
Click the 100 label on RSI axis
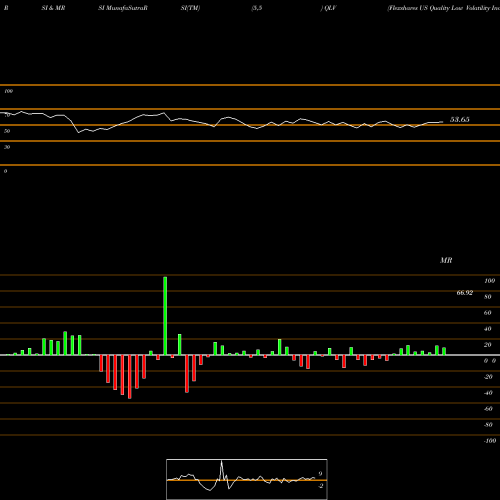click(x=9, y=91)
